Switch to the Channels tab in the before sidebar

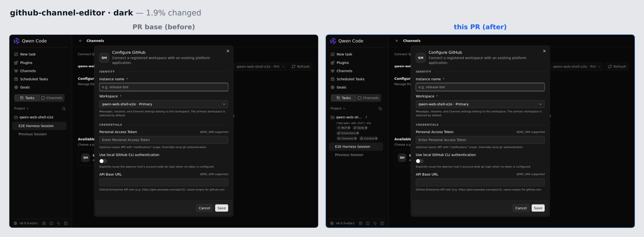(52, 98)
